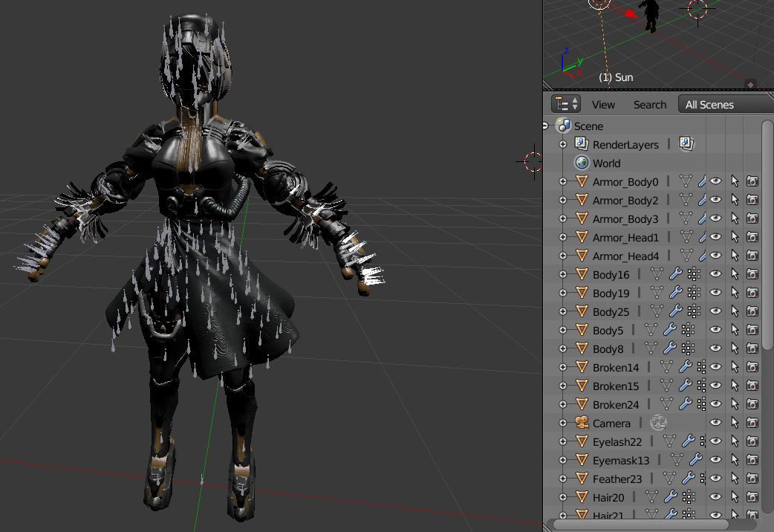774x532 pixels.
Task: Hide Armor_Body0 with its eye icon
Action: [715, 181]
